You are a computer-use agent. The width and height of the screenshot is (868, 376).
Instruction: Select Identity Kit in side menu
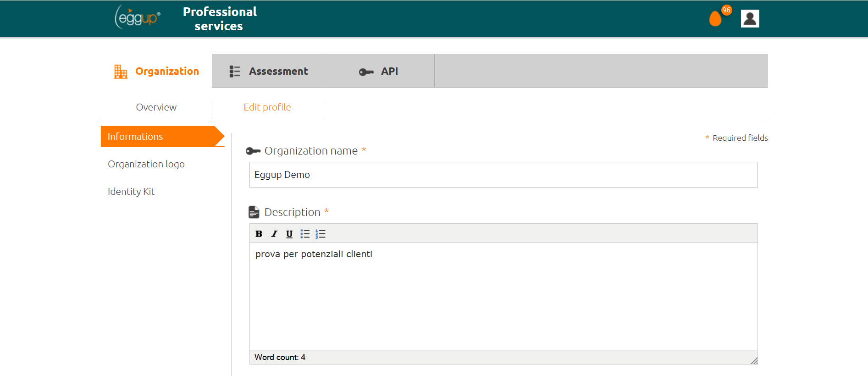click(x=131, y=192)
